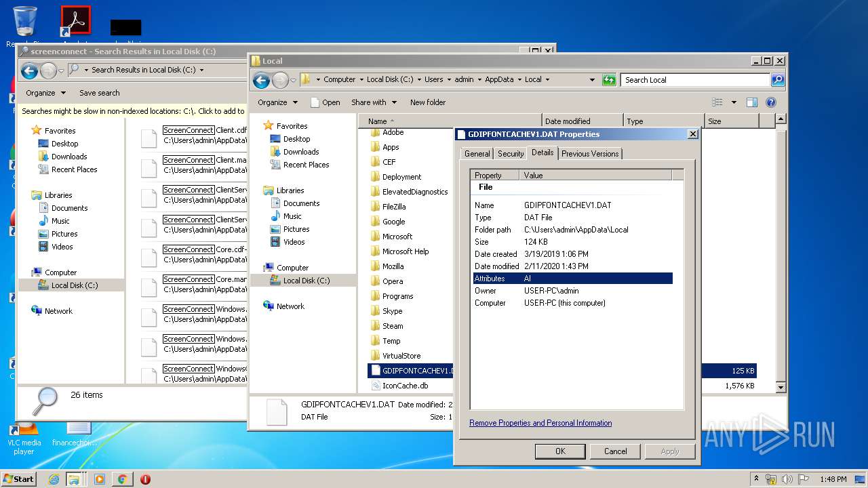Select Recent Places in search window
The width and height of the screenshot is (868, 488).
pos(74,169)
